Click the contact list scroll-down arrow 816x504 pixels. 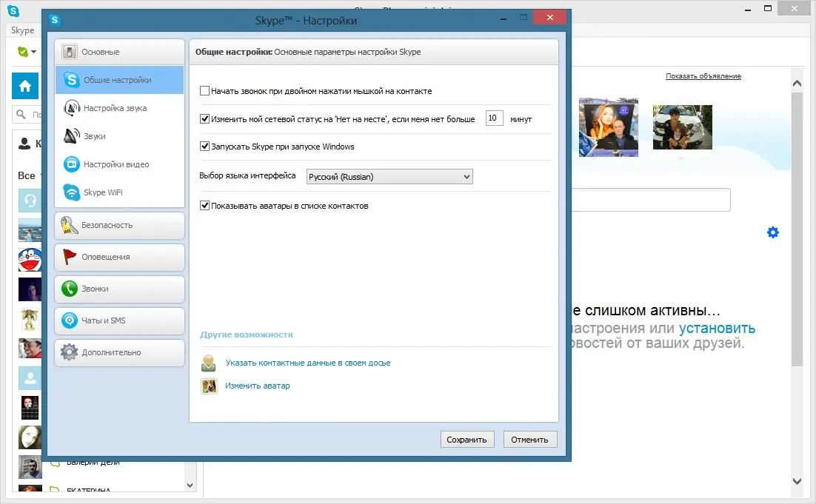point(190,485)
